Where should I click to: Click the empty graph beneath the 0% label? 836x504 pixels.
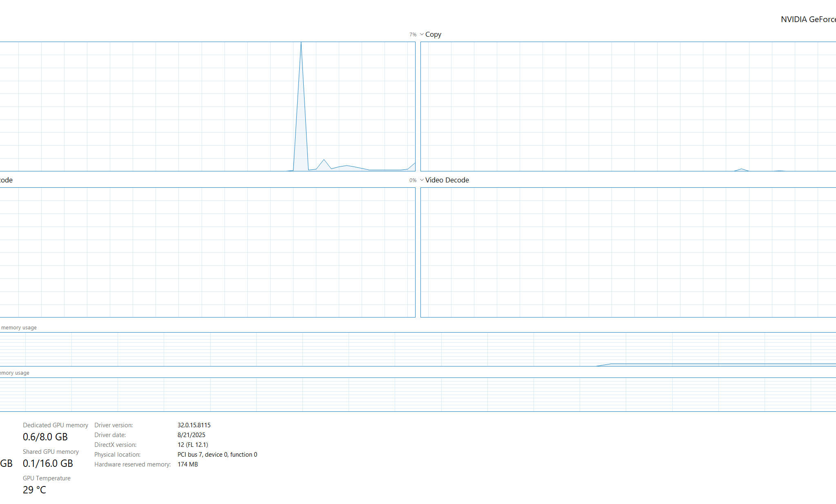click(x=208, y=252)
